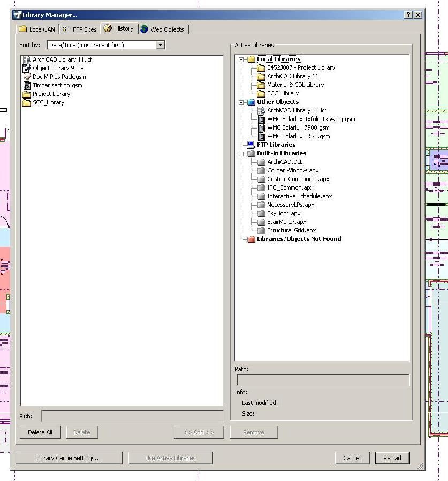The height and width of the screenshot is (481, 448).
Task: Click the WMC Solarlux 4xfold 1xswing.gsm icon
Action: pyautogui.click(x=261, y=119)
